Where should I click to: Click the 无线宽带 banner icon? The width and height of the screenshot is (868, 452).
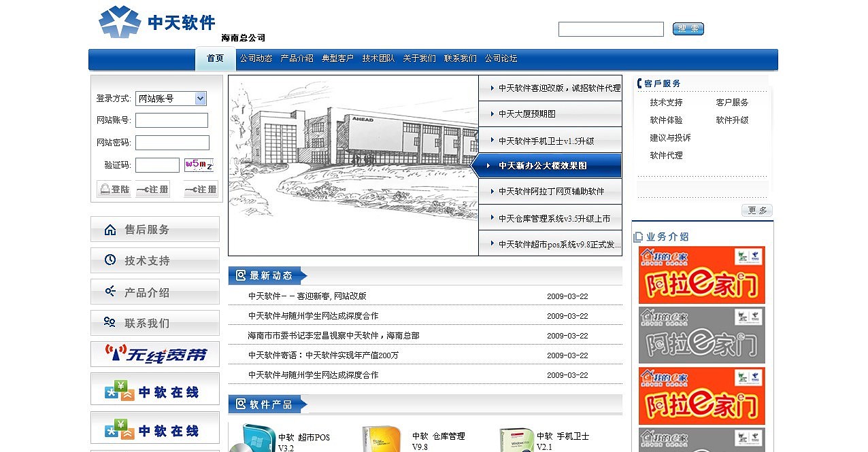coord(155,353)
